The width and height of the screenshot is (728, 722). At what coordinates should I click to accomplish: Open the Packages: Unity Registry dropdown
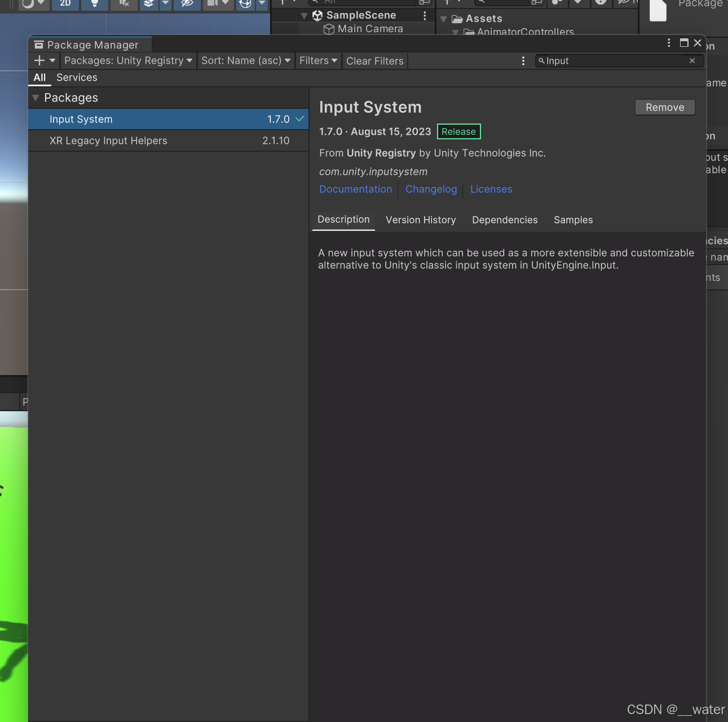tap(129, 60)
